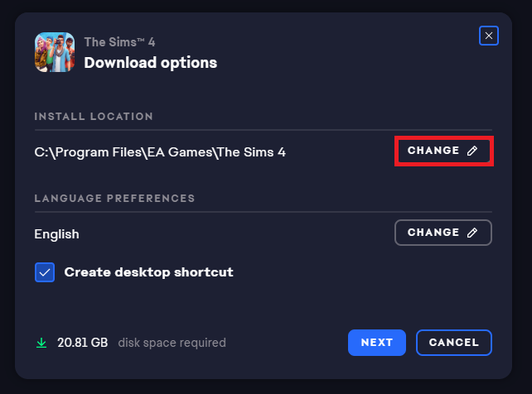
Task: Close the Download options dialog
Action: tap(489, 36)
